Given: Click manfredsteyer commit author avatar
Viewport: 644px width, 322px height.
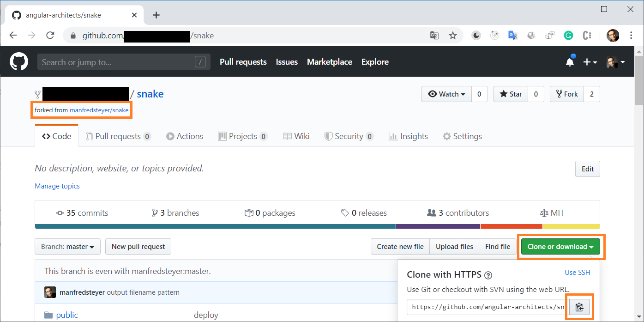Looking at the screenshot, I should pyautogui.click(x=50, y=292).
